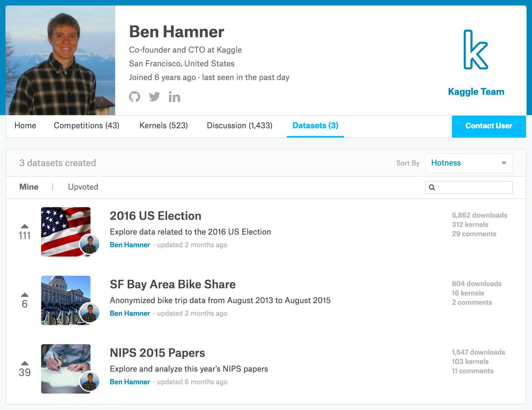The image size is (532, 410).
Task: Click '29 comments' stat
Action: (x=474, y=234)
